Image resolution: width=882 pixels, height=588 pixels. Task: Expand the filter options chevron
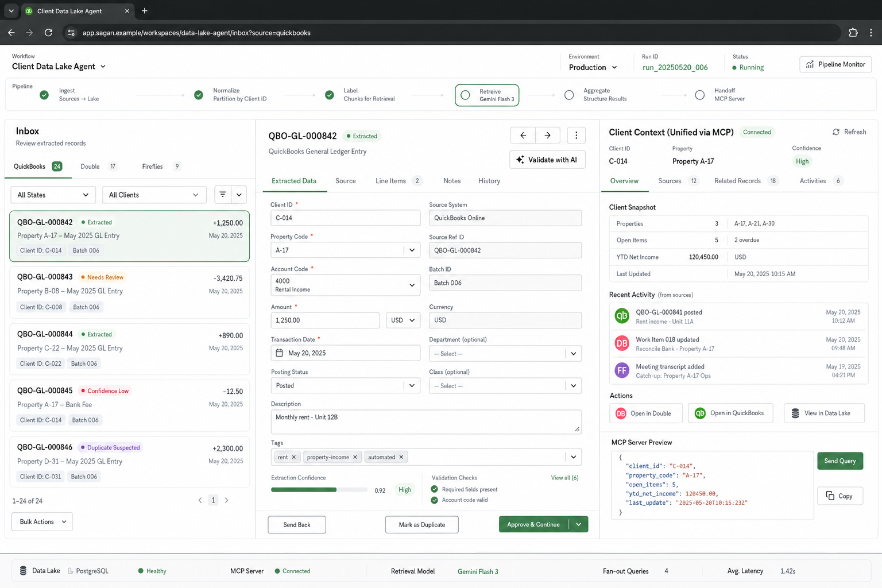[x=239, y=195]
